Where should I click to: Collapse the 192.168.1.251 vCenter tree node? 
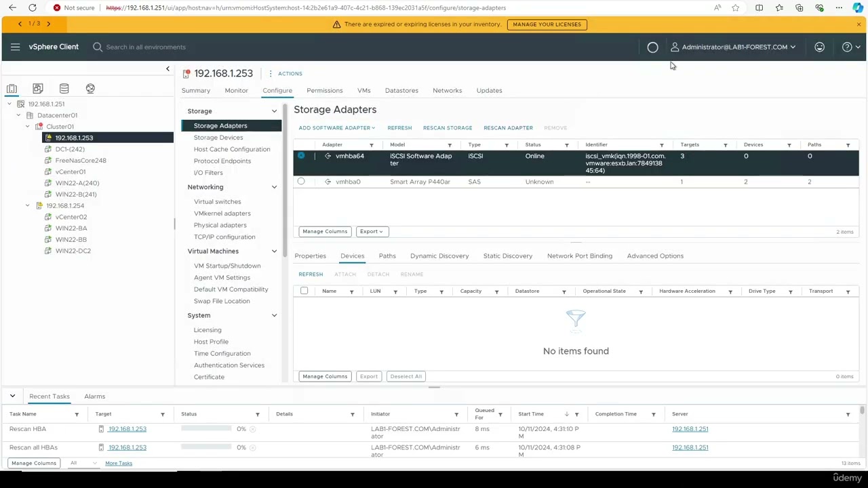[9, 104]
